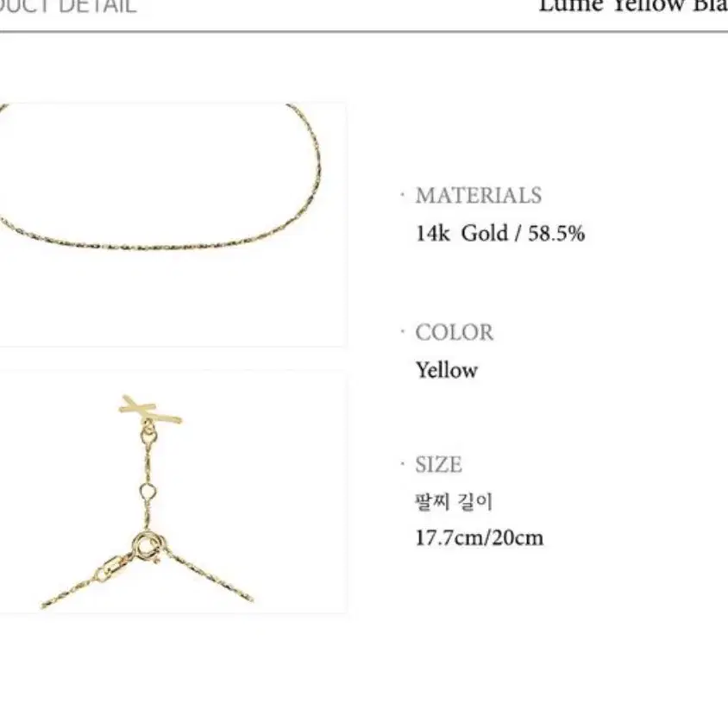Click the Korean bracelet length label
This screenshot has width=728, height=728.
(x=453, y=502)
